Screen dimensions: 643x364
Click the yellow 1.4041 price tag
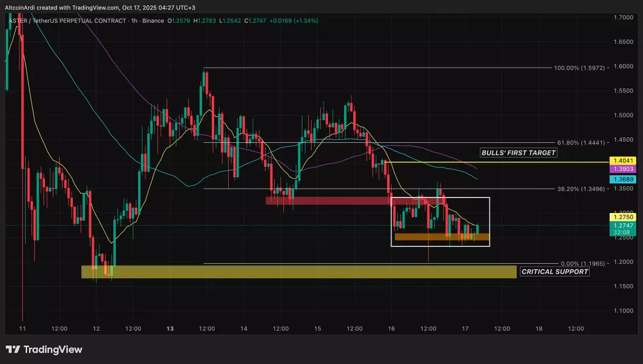623,161
